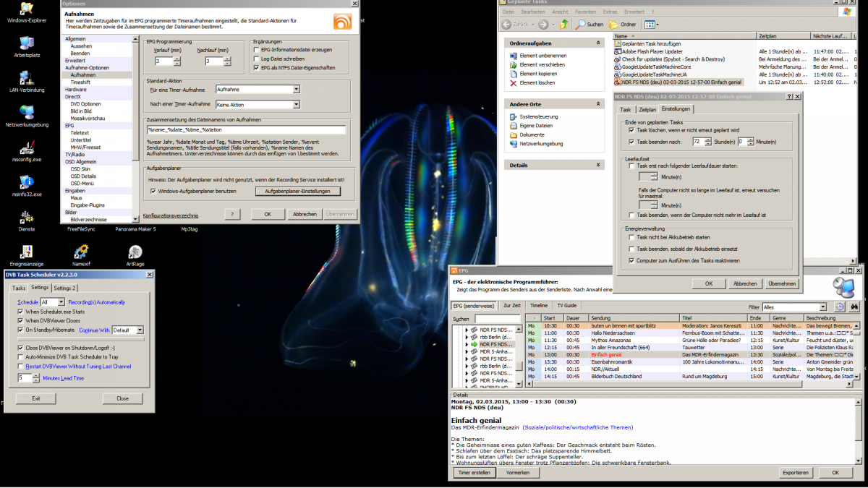Select the GoogleUpdateTaskMachineCore task icon
The height and width of the screenshot is (488, 868).
tap(618, 67)
